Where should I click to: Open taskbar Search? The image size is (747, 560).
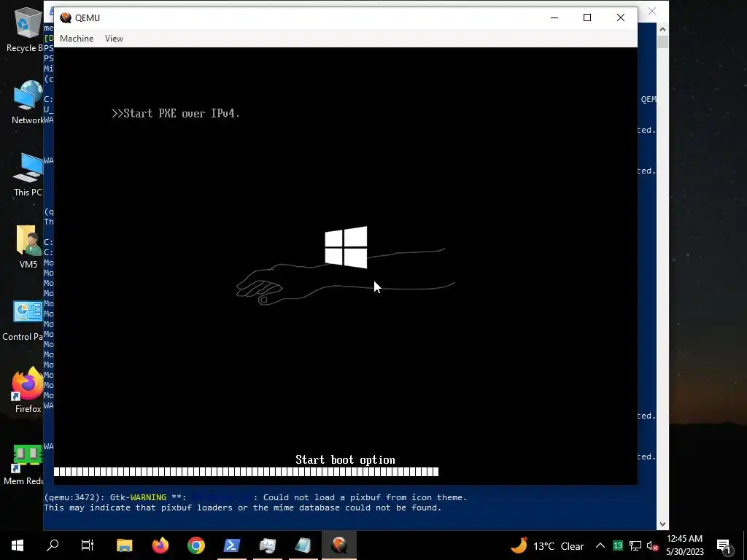click(x=53, y=545)
